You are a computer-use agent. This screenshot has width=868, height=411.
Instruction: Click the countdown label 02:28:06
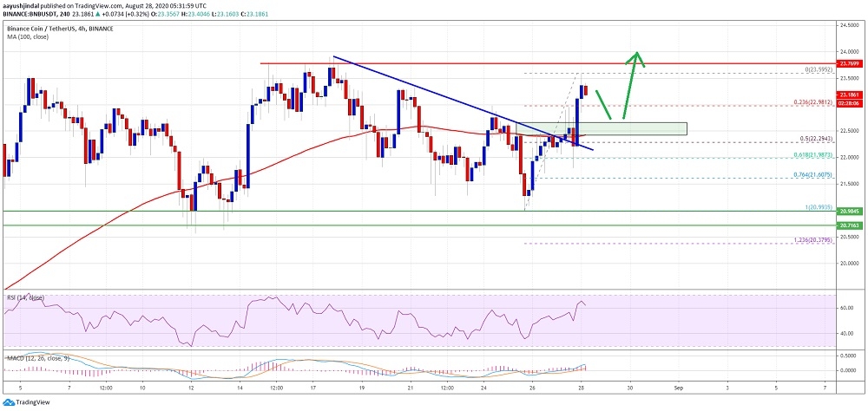(x=851, y=101)
